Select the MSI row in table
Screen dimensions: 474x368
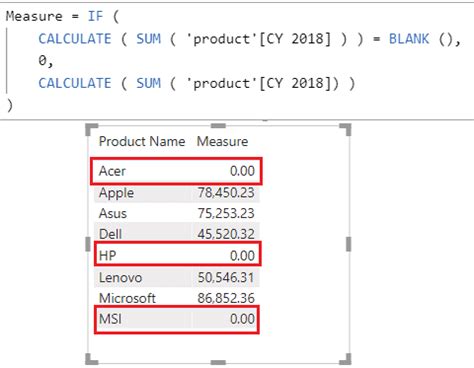point(176,319)
